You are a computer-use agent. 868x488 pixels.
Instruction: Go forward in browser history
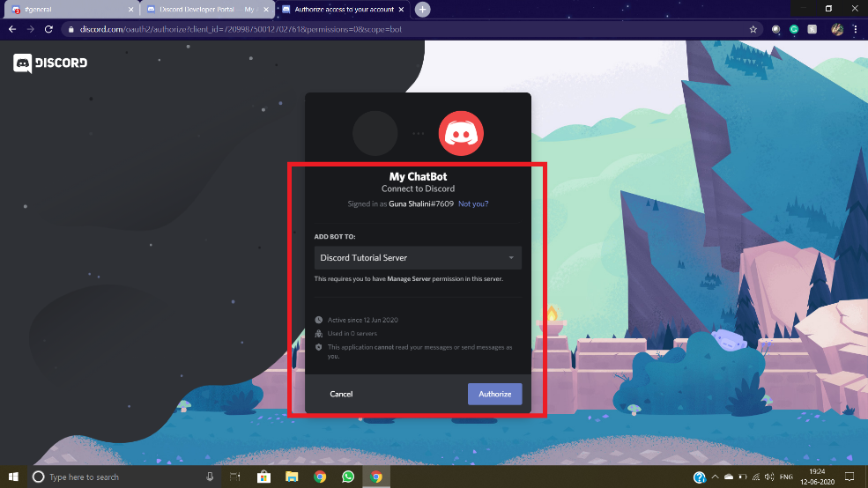pos(31,29)
